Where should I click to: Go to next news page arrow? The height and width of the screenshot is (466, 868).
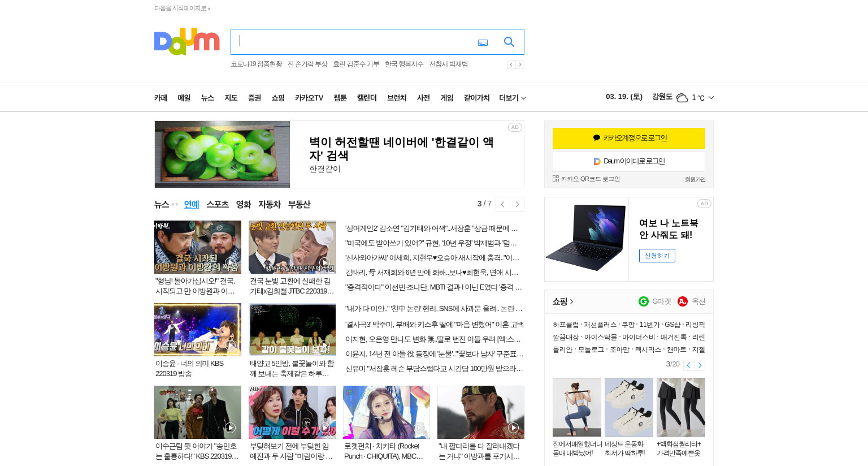click(x=517, y=204)
